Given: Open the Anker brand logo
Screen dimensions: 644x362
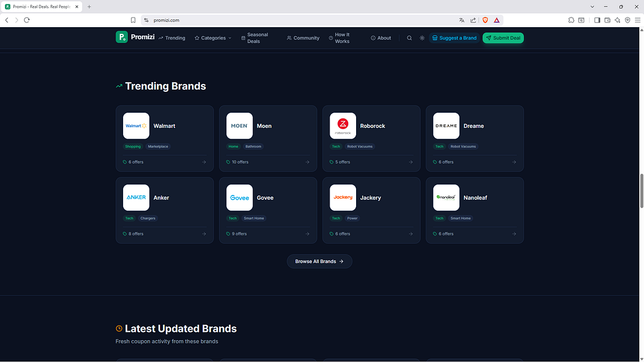Looking at the screenshot, I should (136, 197).
